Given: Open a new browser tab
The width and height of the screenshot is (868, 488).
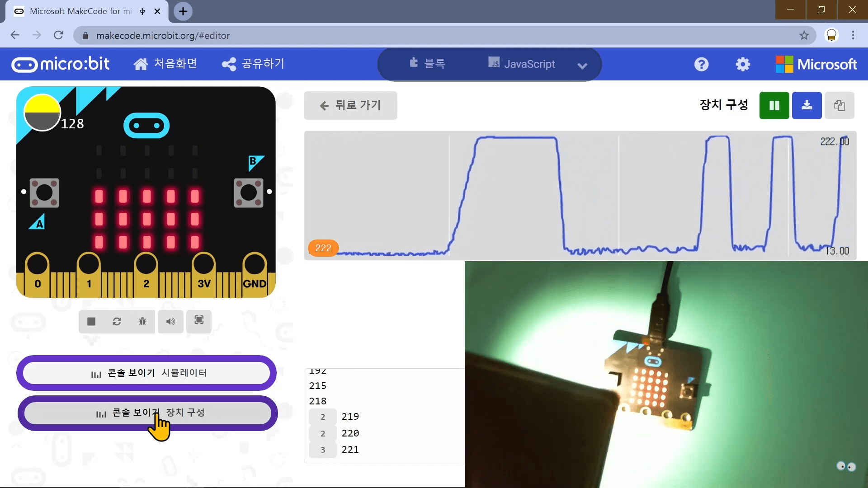Looking at the screenshot, I should (x=183, y=11).
